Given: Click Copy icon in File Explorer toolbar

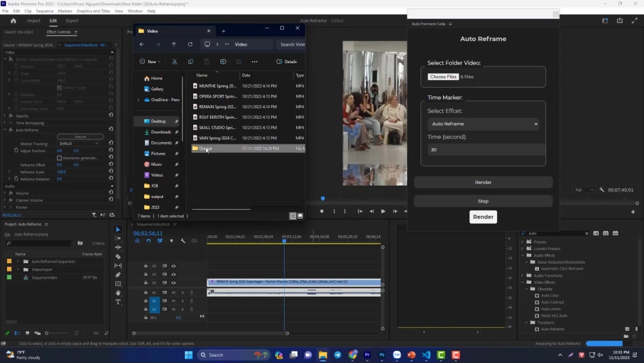Looking at the screenshot, I should click(191, 62).
